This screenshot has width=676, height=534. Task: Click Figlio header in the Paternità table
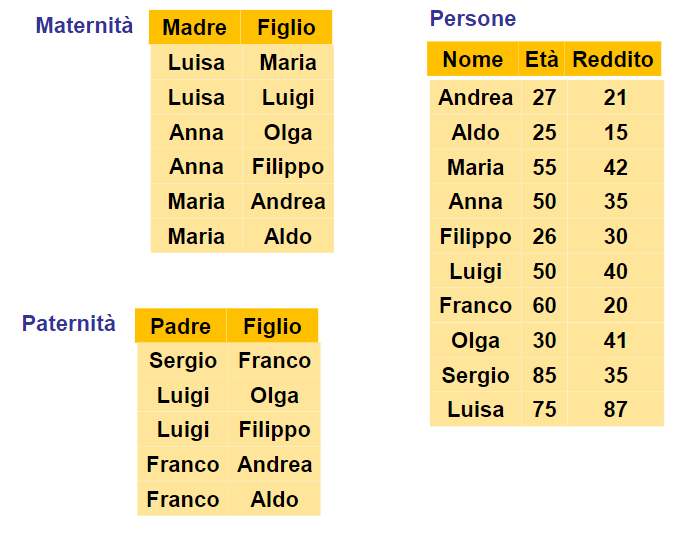point(272,327)
